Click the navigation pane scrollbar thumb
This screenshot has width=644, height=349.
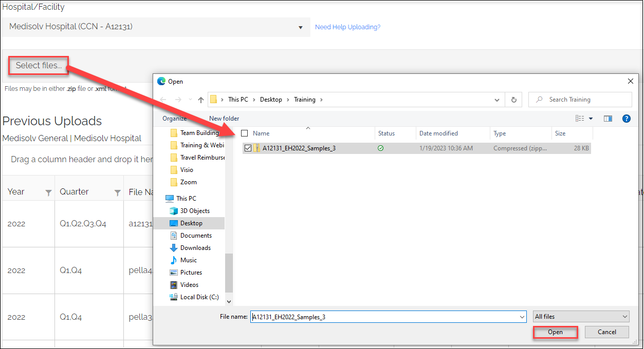pos(229,272)
